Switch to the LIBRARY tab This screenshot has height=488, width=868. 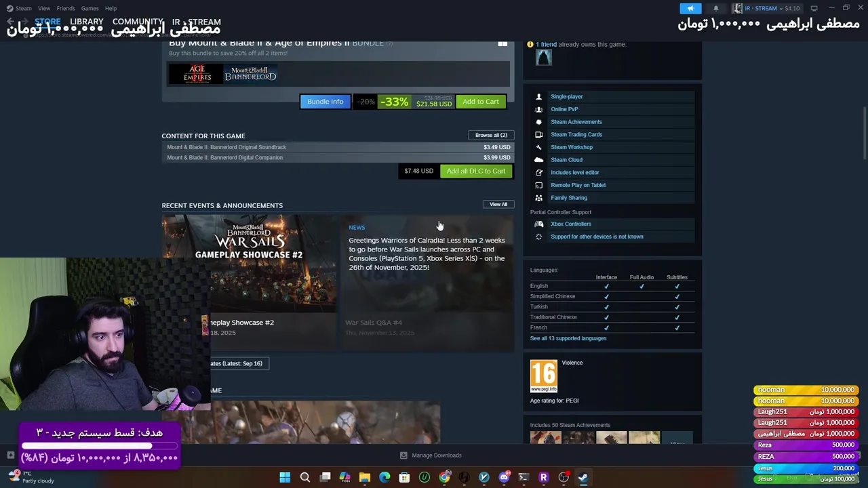tap(87, 22)
